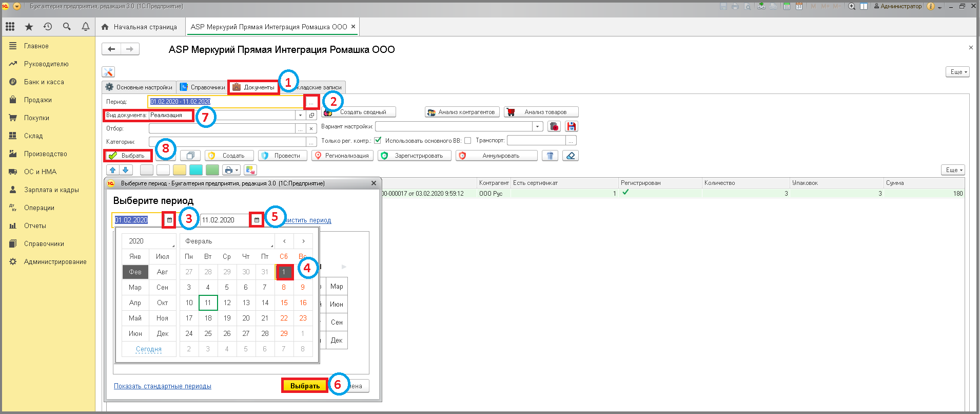Open Показать стандартные периоды link
980x414 pixels.
pyautogui.click(x=163, y=386)
